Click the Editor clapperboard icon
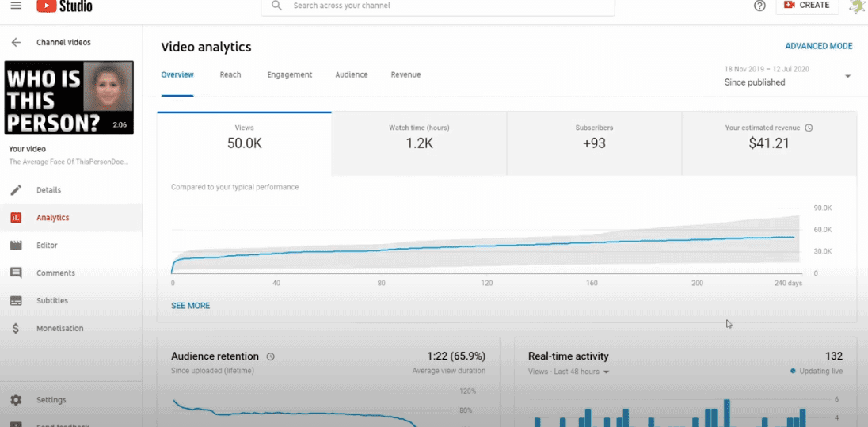Viewport: 868px width, 427px height. pyautogui.click(x=16, y=246)
